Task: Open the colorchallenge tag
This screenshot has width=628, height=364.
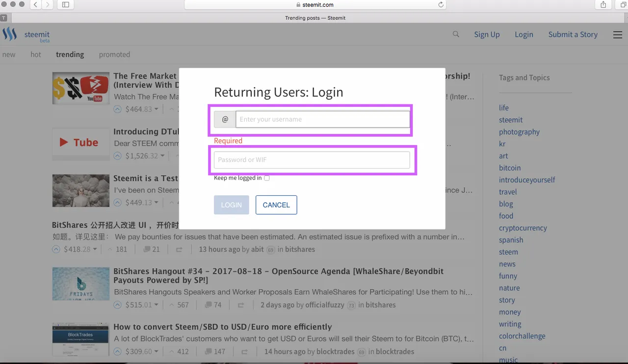Action: pos(522,336)
